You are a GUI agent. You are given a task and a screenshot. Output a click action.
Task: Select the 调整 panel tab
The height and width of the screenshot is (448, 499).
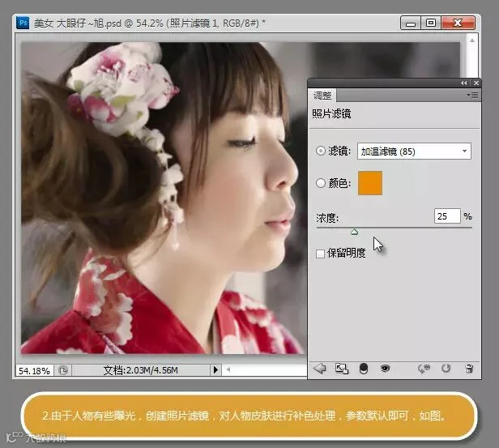pyautogui.click(x=322, y=96)
